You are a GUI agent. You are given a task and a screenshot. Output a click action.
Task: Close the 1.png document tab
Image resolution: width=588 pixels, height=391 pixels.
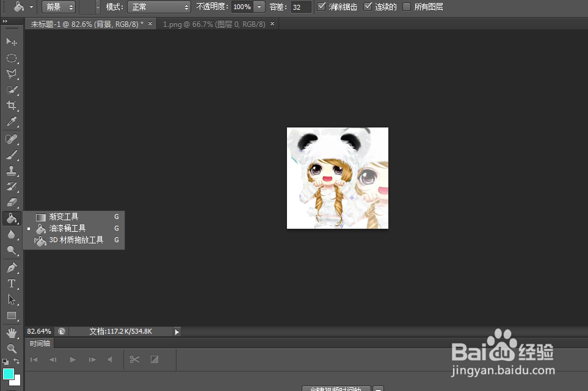tap(272, 24)
